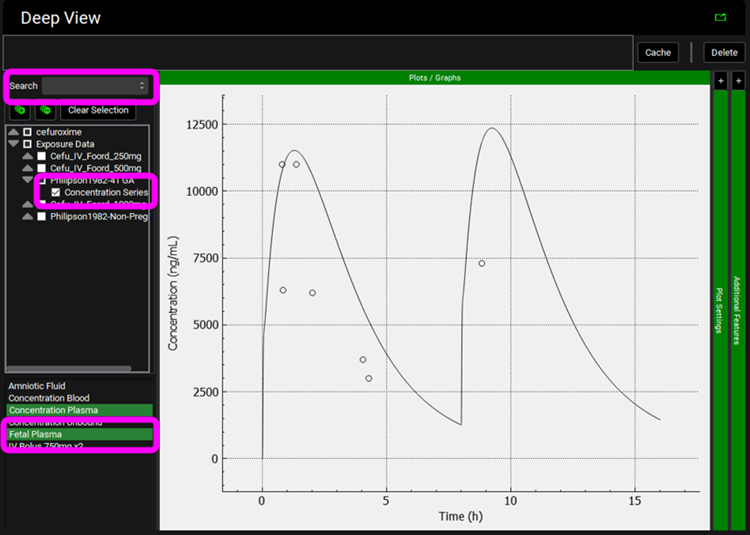Image resolution: width=750 pixels, height=535 pixels.
Task: Click the green remove-selection icon button
Action: click(x=45, y=110)
